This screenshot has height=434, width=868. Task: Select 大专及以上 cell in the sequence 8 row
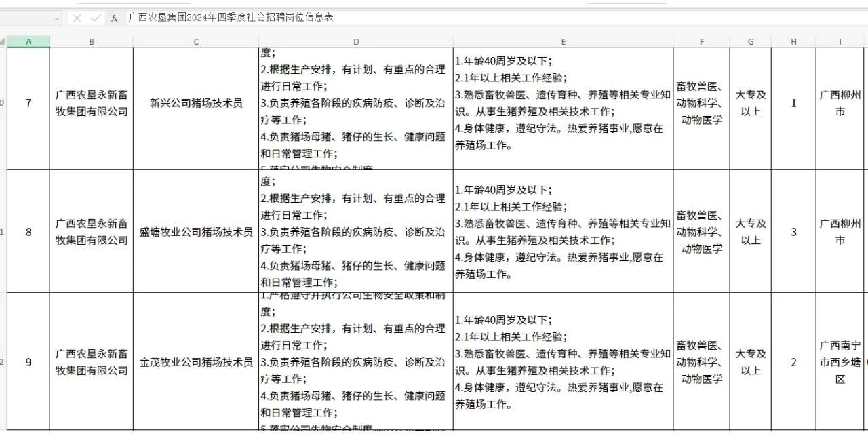tap(751, 231)
